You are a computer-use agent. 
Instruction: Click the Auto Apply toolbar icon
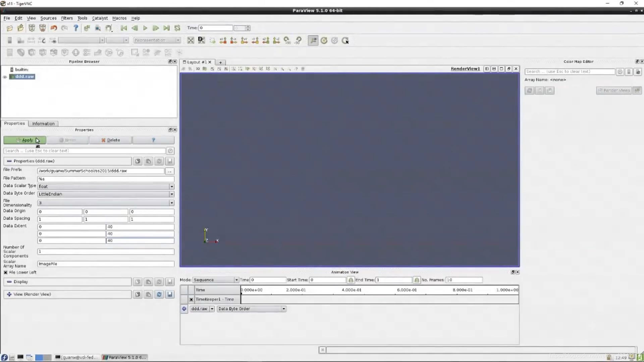tap(87, 28)
